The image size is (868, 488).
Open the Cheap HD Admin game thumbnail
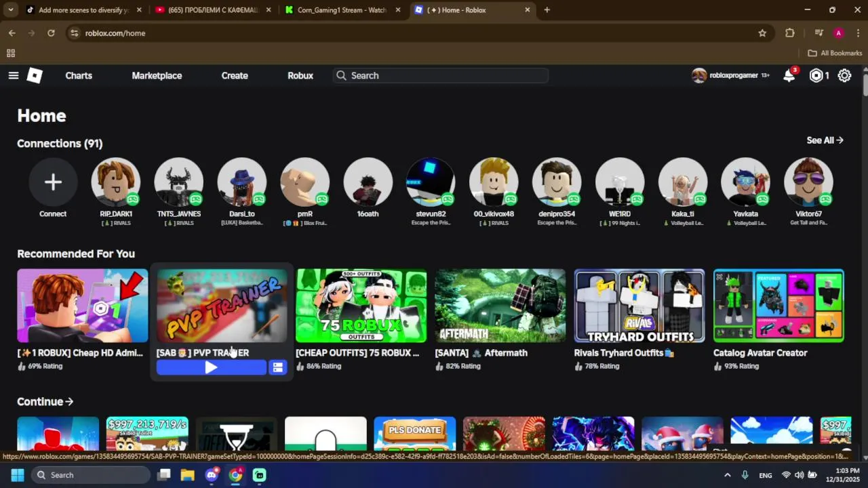(83, 306)
